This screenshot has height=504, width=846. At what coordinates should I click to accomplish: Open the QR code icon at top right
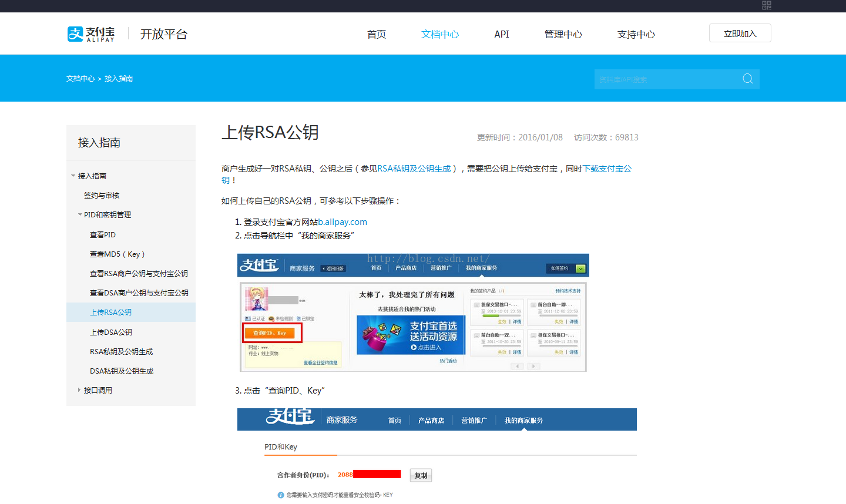(766, 5)
